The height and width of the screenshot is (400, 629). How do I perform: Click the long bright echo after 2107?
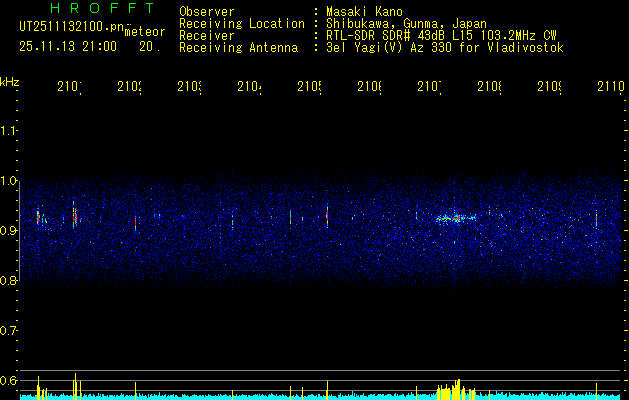click(455, 218)
